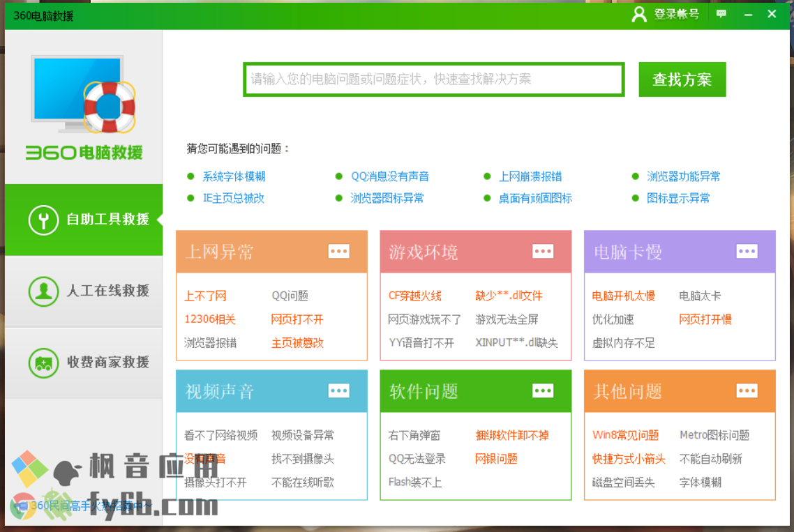Image resolution: width=794 pixels, height=532 pixels.
Task: Focus the problem search input field
Action: click(434, 79)
